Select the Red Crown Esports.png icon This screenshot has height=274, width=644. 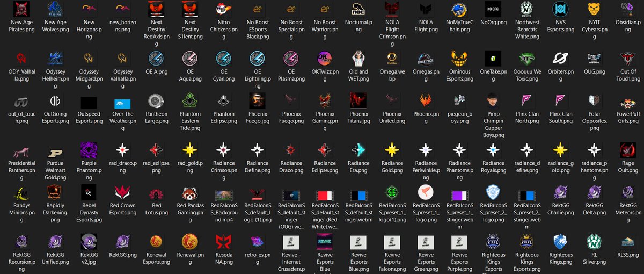(x=122, y=192)
